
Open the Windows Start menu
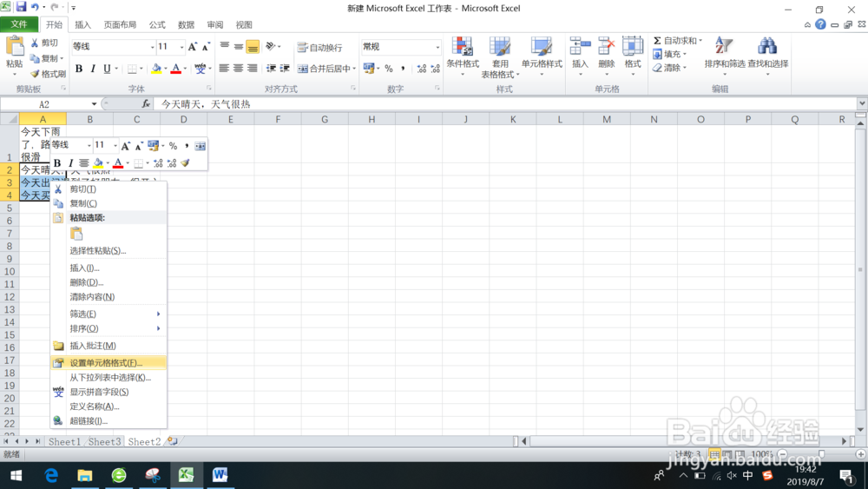tap(16, 475)
